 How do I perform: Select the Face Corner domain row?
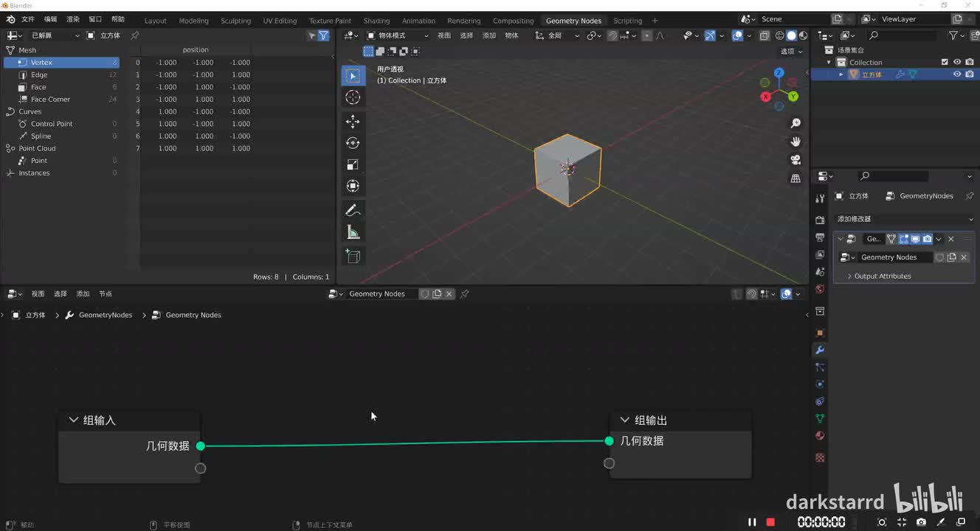click(x=61, y=99)
